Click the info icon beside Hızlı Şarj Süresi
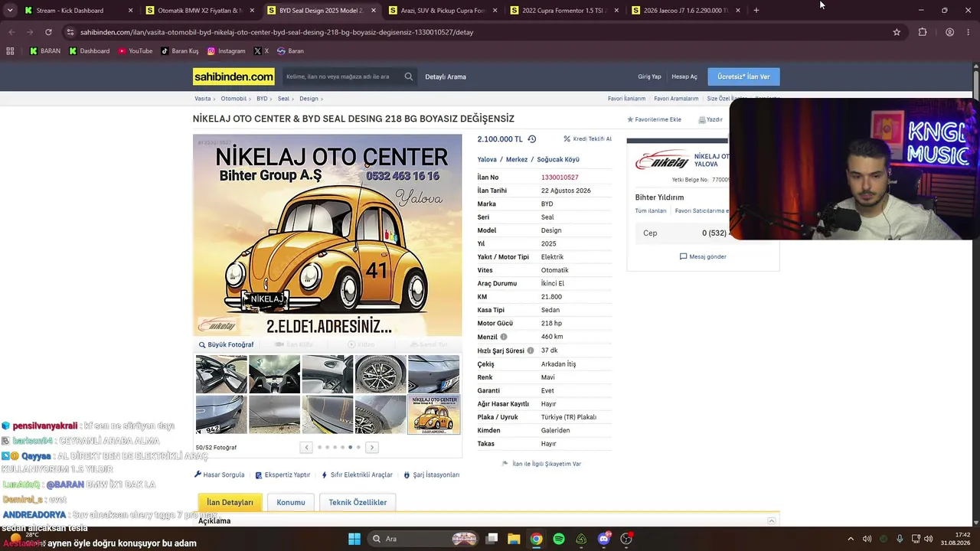The height and width of the screenshot is (551, 980). click(x=530, y=350)
